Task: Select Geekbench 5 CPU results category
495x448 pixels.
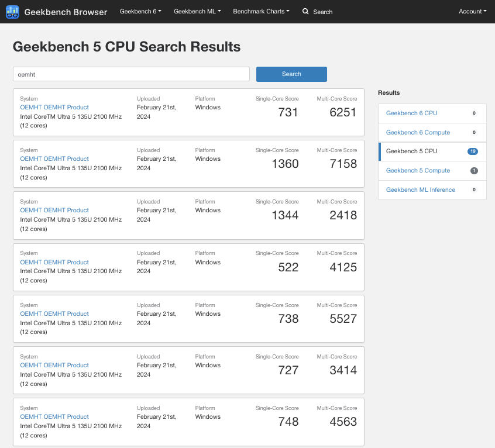Action: pyautogui.click(x=432, y=151)
